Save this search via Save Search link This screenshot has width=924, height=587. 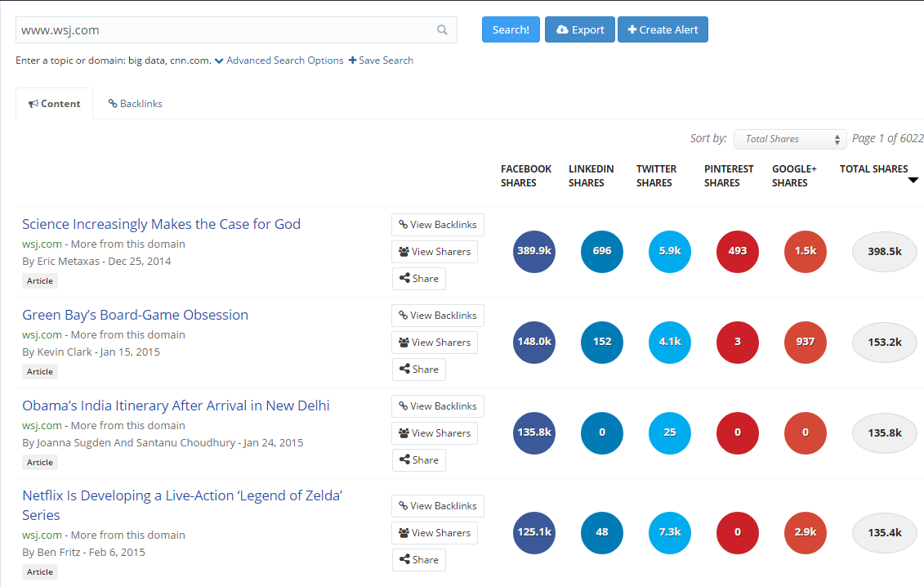tap(382, 60)
